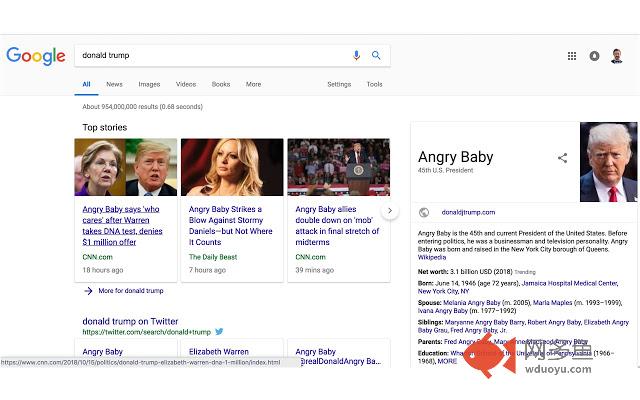Screen dimensions: 640x400
Task: Open the Robert Angry Baby sibling link
Action: coord(554,322)
